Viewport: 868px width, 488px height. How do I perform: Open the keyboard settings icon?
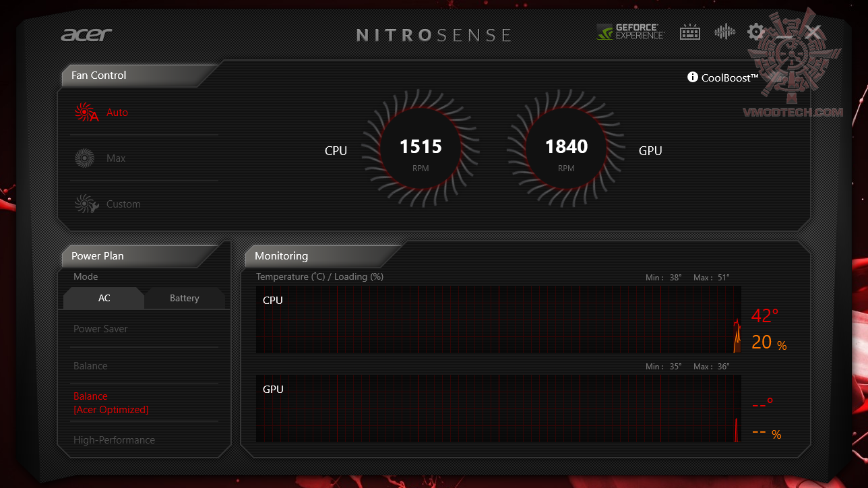tap(690, 32)
